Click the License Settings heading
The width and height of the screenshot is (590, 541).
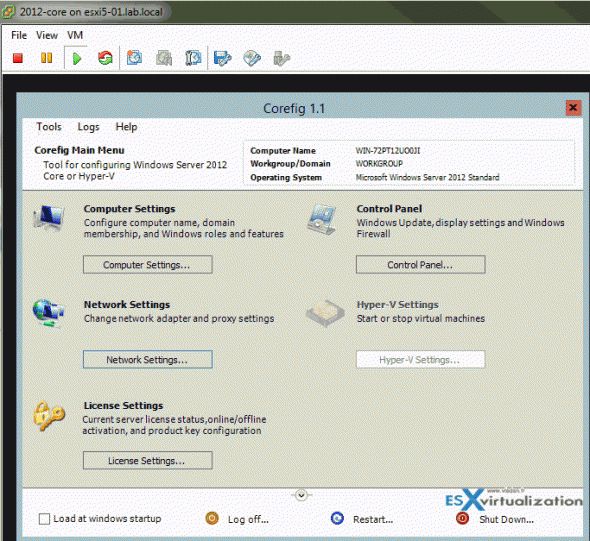pos(123,406)
